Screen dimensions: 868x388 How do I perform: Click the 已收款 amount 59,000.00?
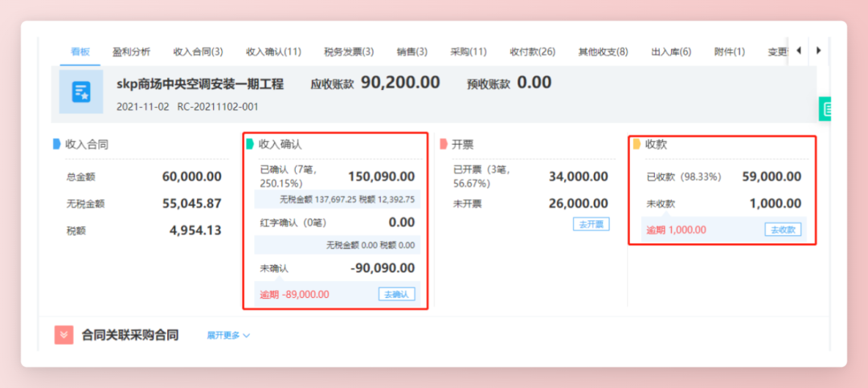click(772, 177)
